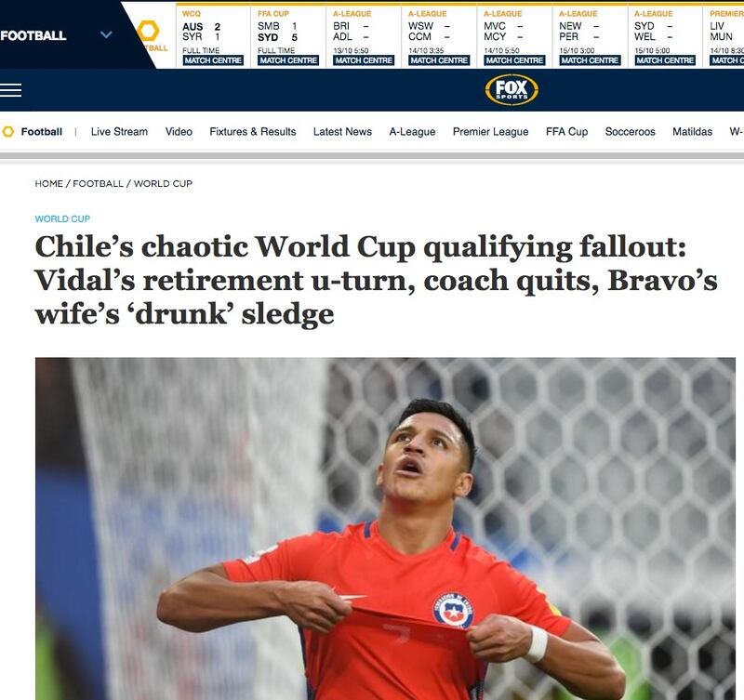This screenshot has height=700, width=744.
Task: Open Match Centre for MVC vs MCY
Action: (x=514, y=60)
